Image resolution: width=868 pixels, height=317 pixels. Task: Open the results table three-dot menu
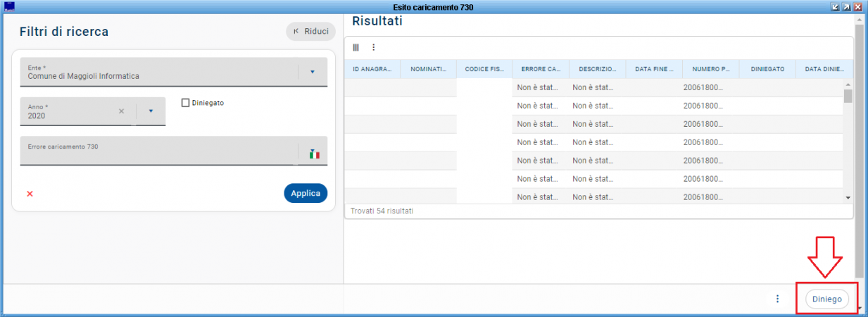tap(374, 47)
